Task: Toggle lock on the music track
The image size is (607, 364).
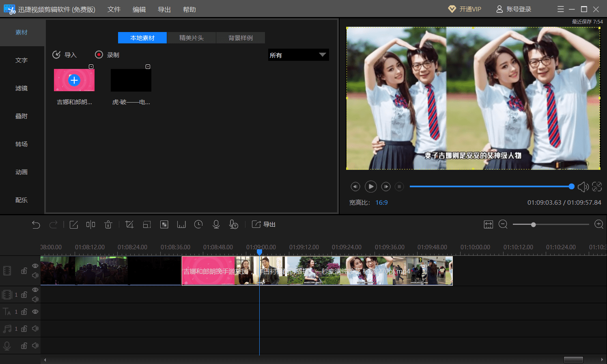Action: [x=24, y=329]
